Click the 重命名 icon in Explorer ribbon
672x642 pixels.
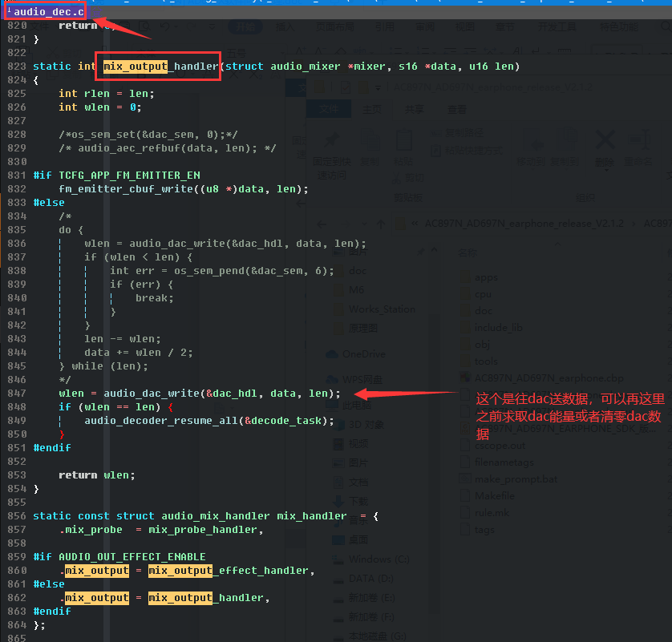(638, 140)
